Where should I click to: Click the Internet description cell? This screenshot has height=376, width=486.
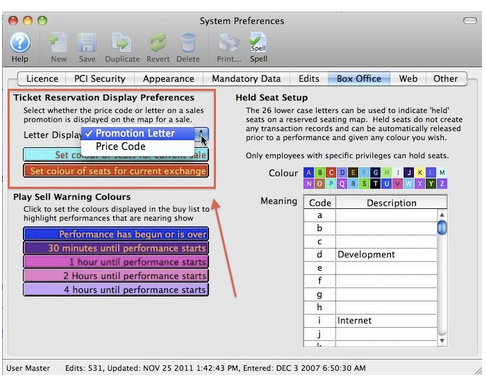point(386,321)
